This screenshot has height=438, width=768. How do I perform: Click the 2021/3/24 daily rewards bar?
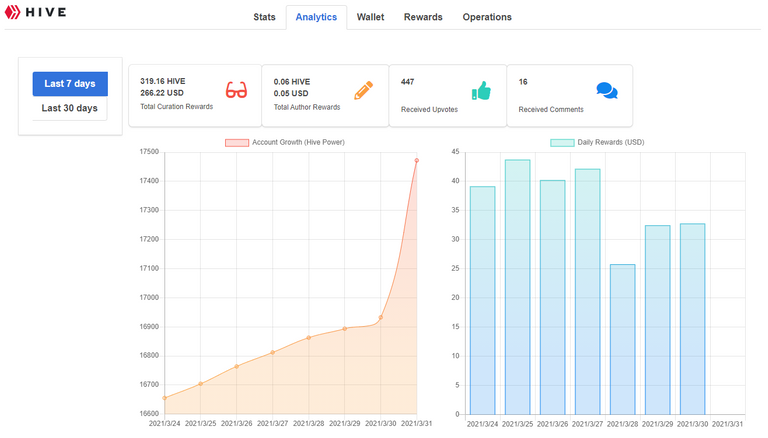tap(482, 300)
